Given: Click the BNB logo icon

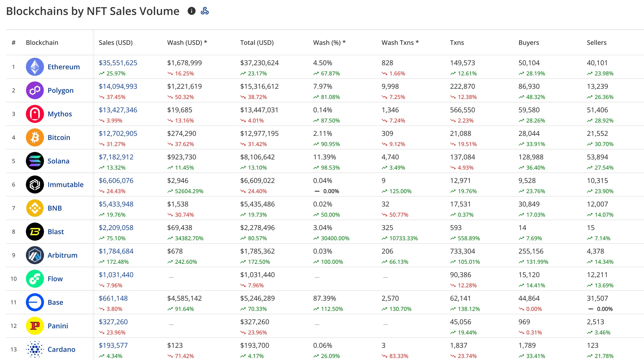Looking at the screenshot, I should [x=35, y=208].
